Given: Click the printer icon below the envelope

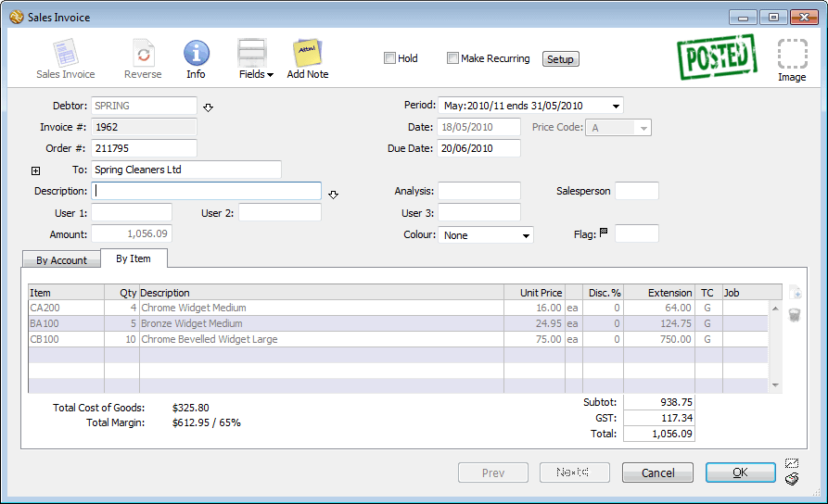Looking at the screenshot, I should point(792,479).
